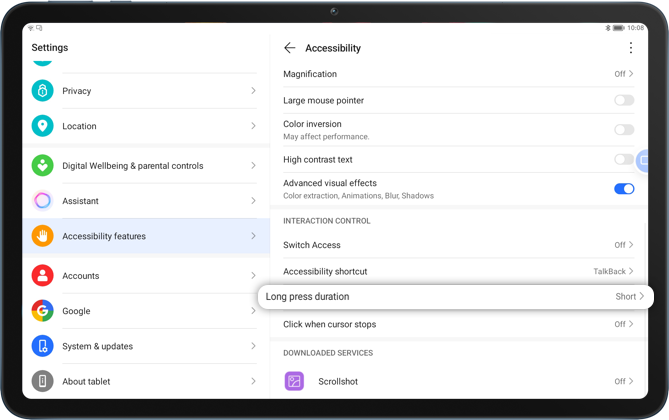
Task: Open the three-dot overflow menu
Action: 630,48
